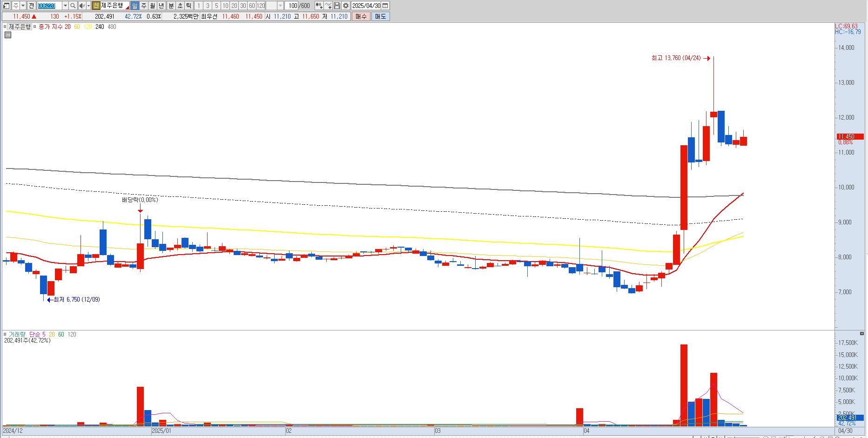Click the small square before 종가 지수
The image size is (868, 438).
tap(35, 27)
